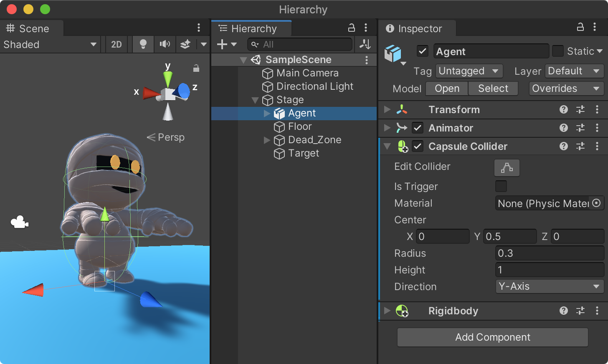608x364 pixels.
Task: Lock the Hierarchy panel
Action: [352, 28]
